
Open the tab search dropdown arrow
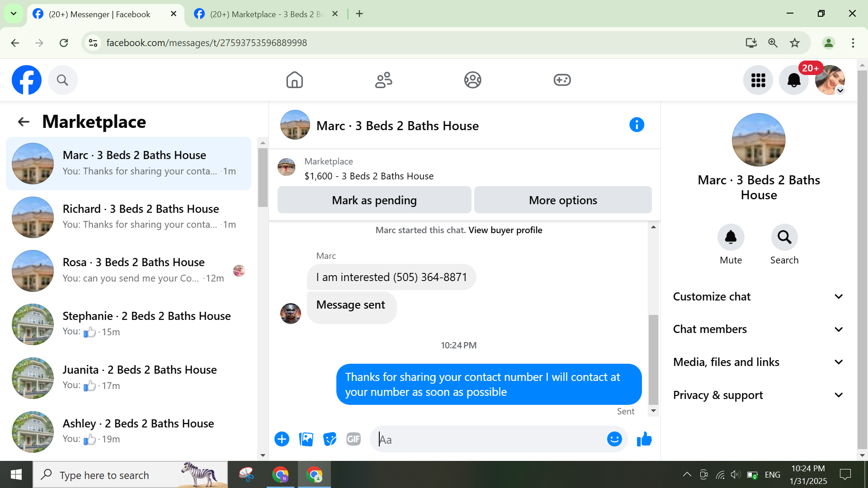point(14,14)
